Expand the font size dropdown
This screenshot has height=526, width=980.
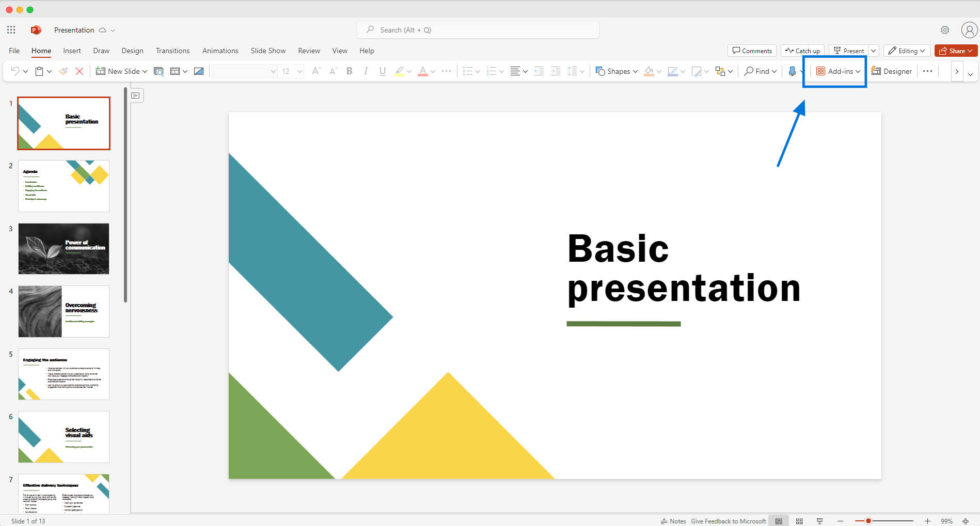[x=298, y=71]
